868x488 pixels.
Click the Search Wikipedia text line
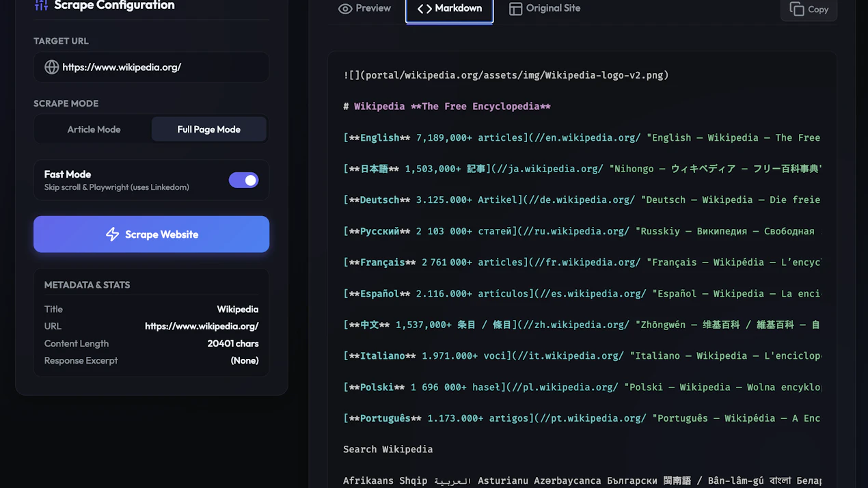click(x=388, y=449)
